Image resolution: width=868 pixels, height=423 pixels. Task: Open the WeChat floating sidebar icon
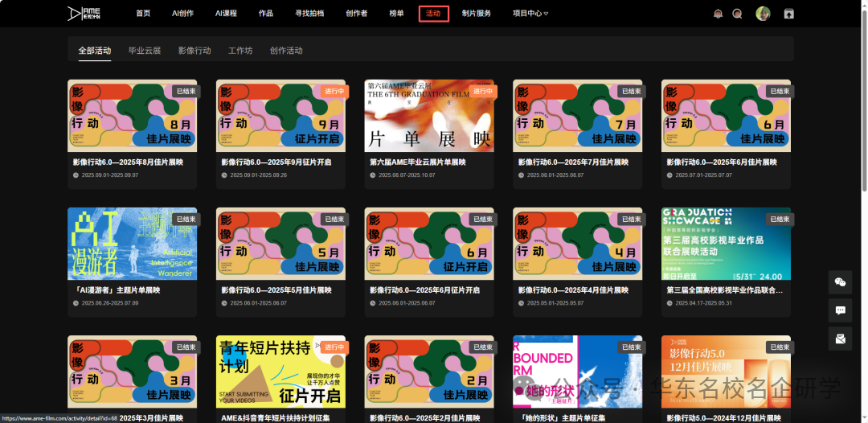click(x=840, y=282)
